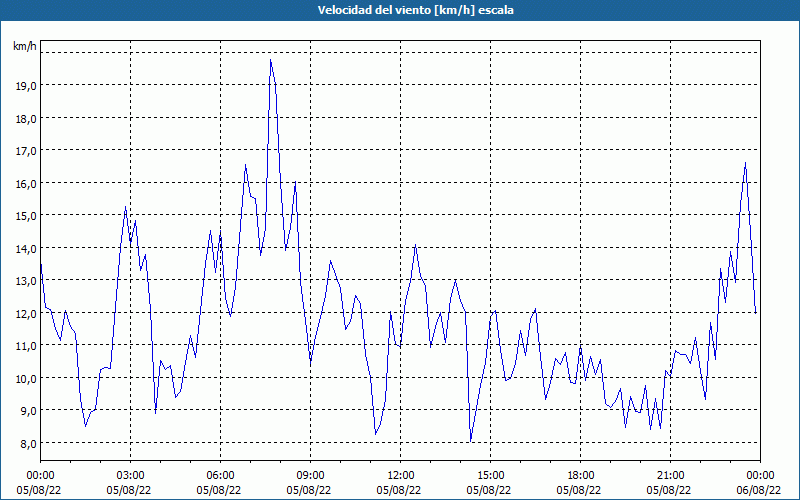Click the 14,0 value on the y-axis
Viewport: 800px width, 500px height.
tap(26, 248)
